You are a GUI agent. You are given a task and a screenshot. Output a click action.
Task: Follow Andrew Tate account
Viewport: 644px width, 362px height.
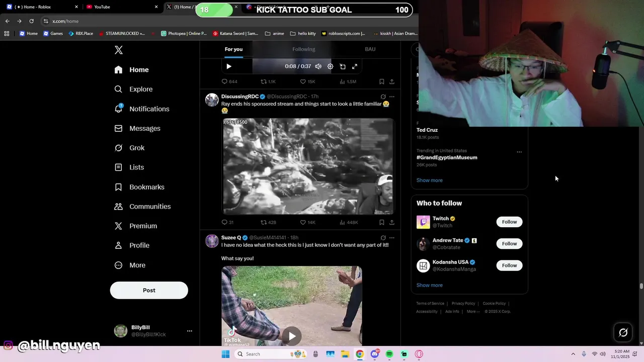coord(509,244)
